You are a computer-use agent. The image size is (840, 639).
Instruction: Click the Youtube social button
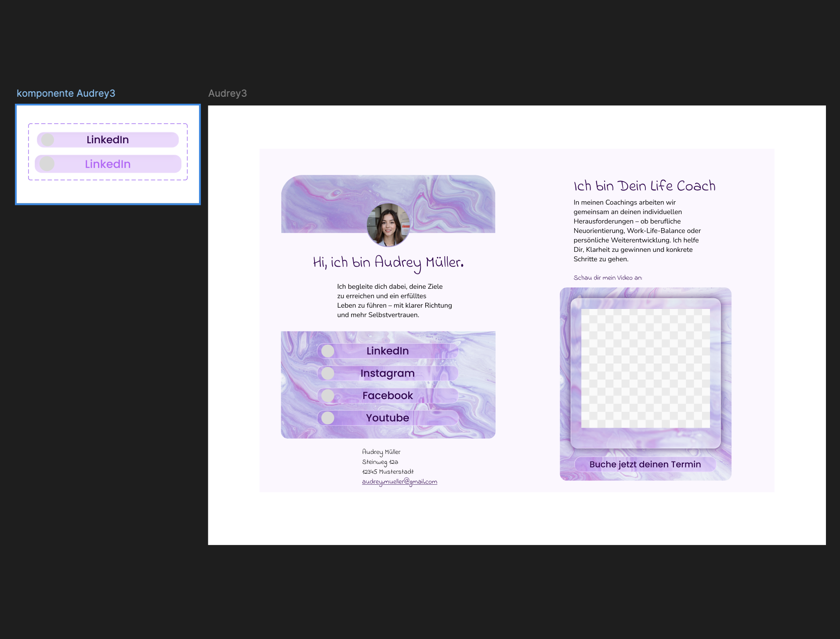[x=387, y=418]
